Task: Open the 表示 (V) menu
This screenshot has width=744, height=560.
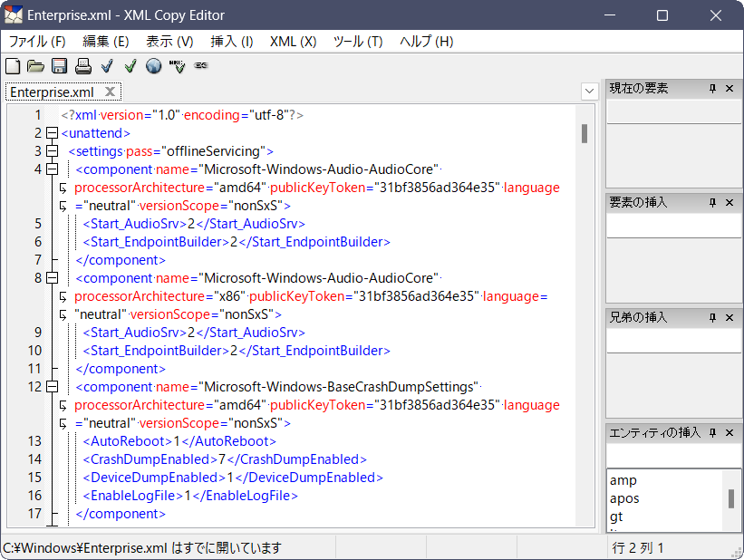Action: tap(169, 42)
